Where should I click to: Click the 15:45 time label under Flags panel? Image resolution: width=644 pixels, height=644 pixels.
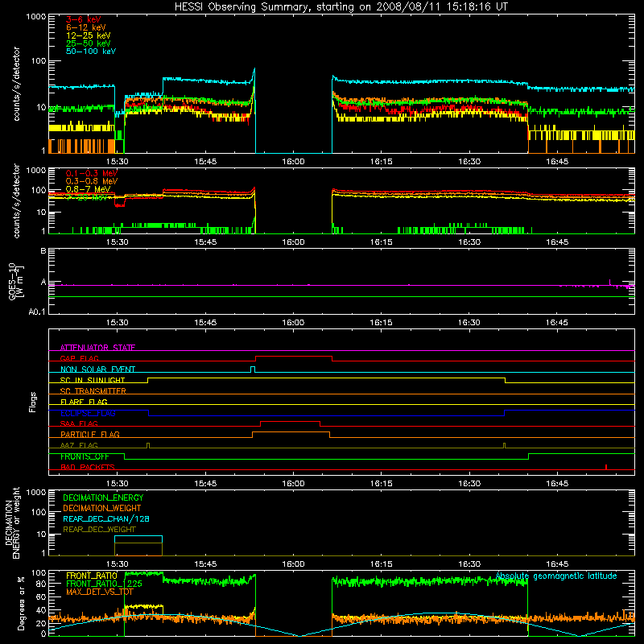pos(205,484)
